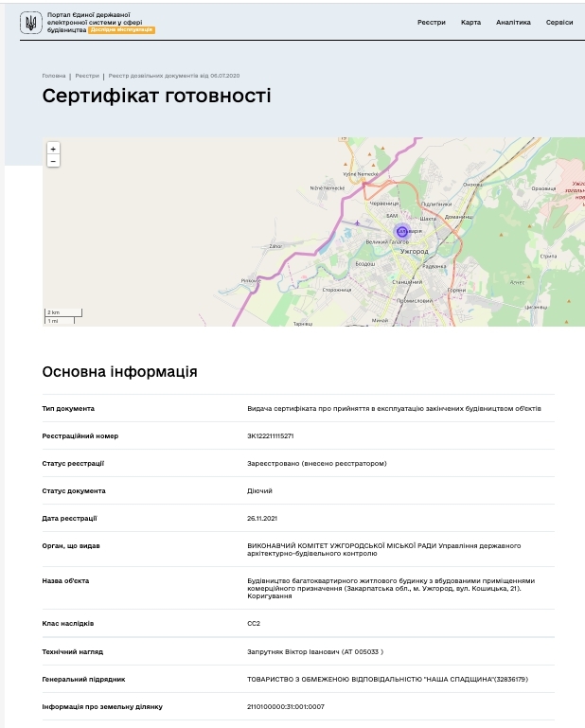Click the Тип документа row label
The height and width of the screenshot is (728, 585).
(x=68, y=409)
